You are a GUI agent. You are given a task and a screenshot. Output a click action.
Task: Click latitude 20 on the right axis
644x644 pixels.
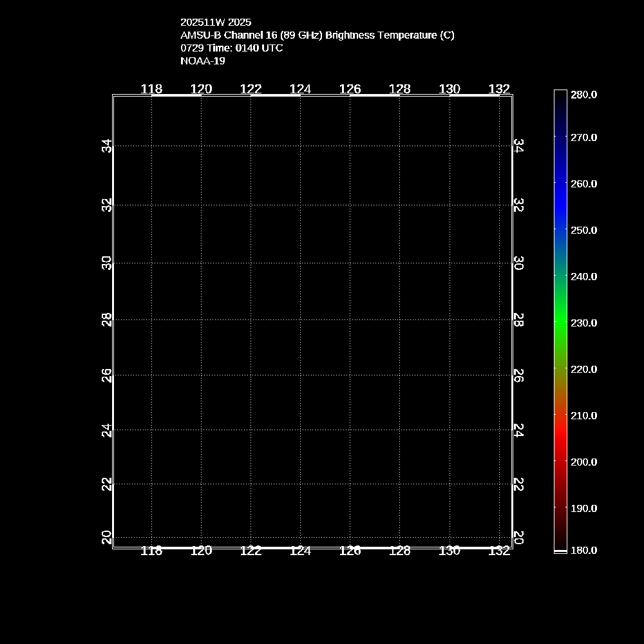tap(518, 537)
